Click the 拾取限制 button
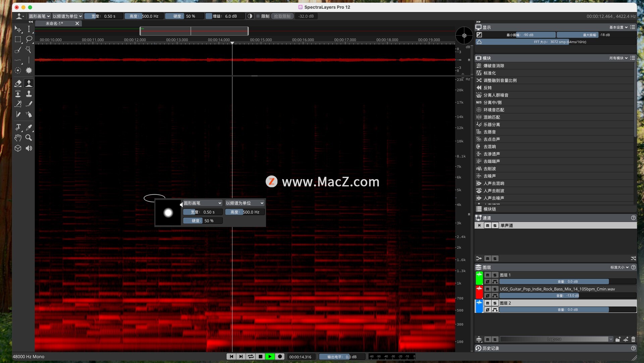 pos(282,16)
